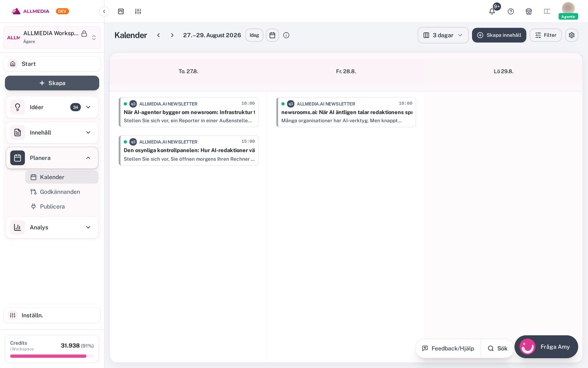Open the store icon in header
This screenshot has height=368, width=588.
[529, 11]
